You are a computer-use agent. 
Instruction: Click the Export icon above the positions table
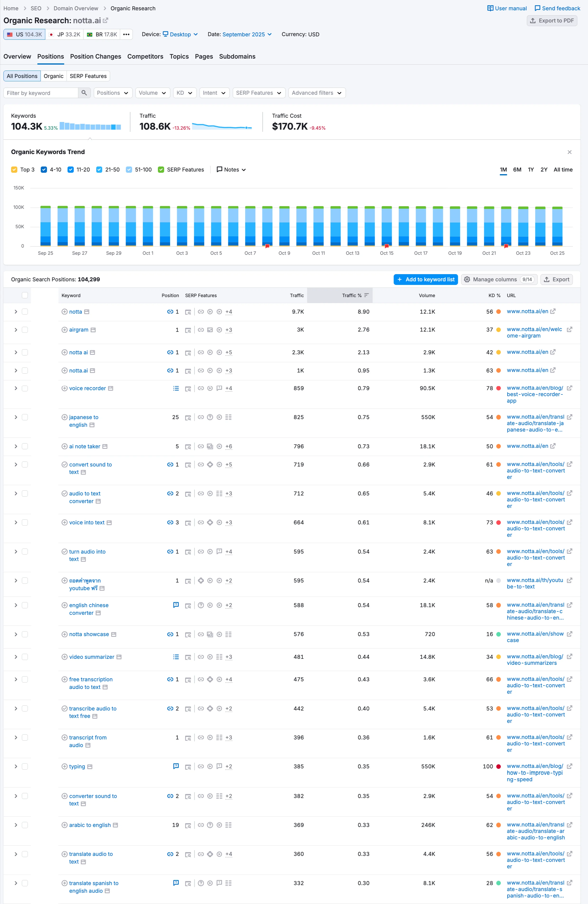click(x=547, y=279)
